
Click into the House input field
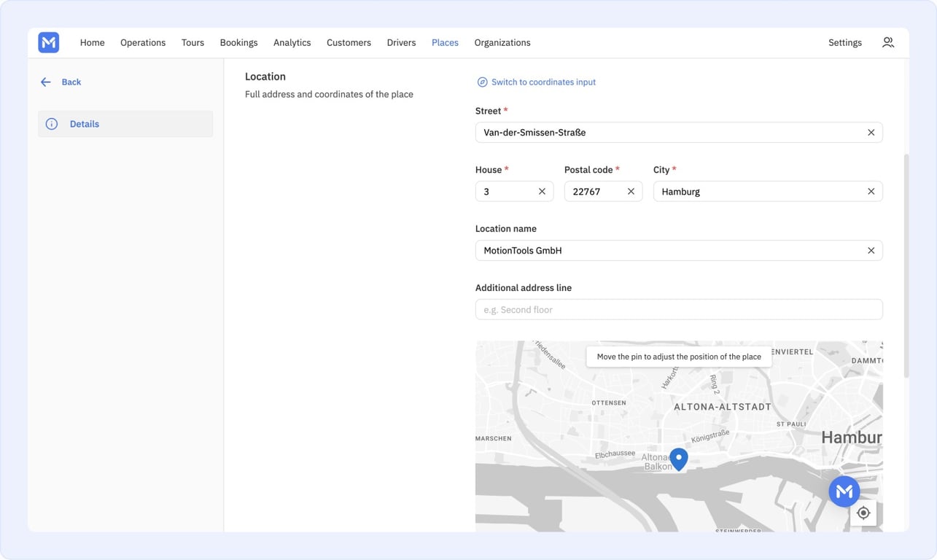(514, 192)
